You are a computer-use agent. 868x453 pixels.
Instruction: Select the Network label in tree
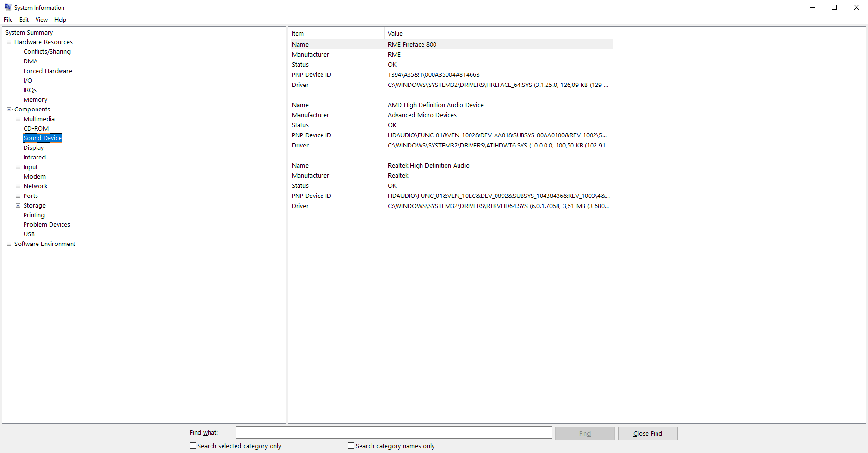click(36, 186)
